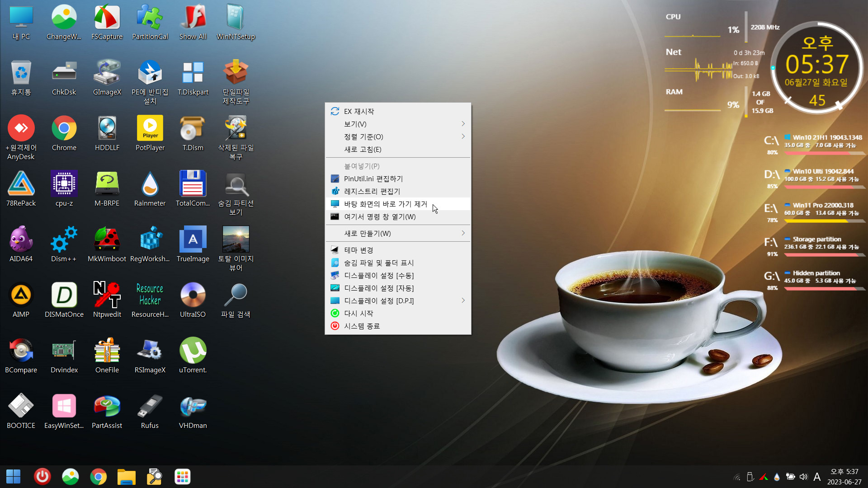
Task: Click the T.Diskpart desktop icon
Action: (193, 78)
